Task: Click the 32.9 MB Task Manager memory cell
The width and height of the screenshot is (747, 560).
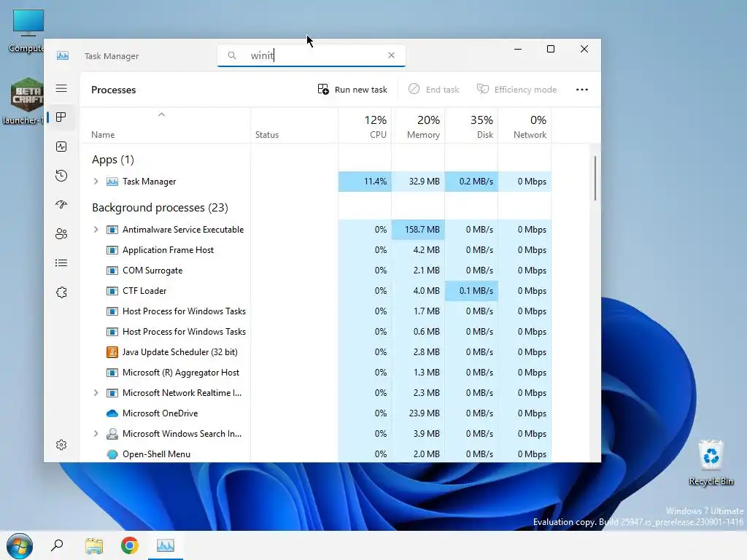Action: click(x=418, y=182)
